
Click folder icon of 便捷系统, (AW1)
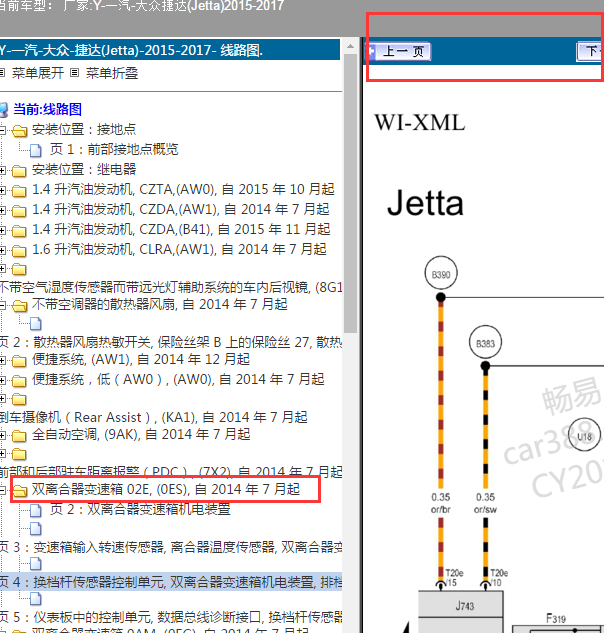click(19, 360)
